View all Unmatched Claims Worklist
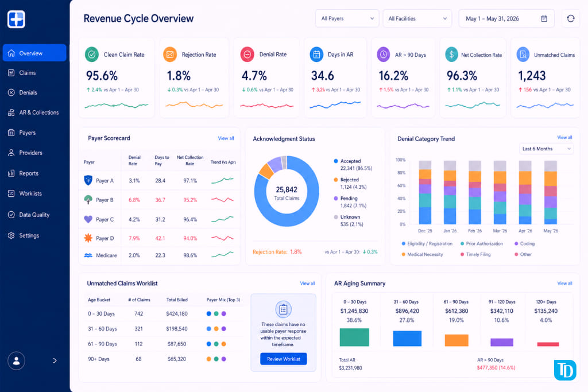The width and height of the screenshot is (588, 392). pos(307,284)
